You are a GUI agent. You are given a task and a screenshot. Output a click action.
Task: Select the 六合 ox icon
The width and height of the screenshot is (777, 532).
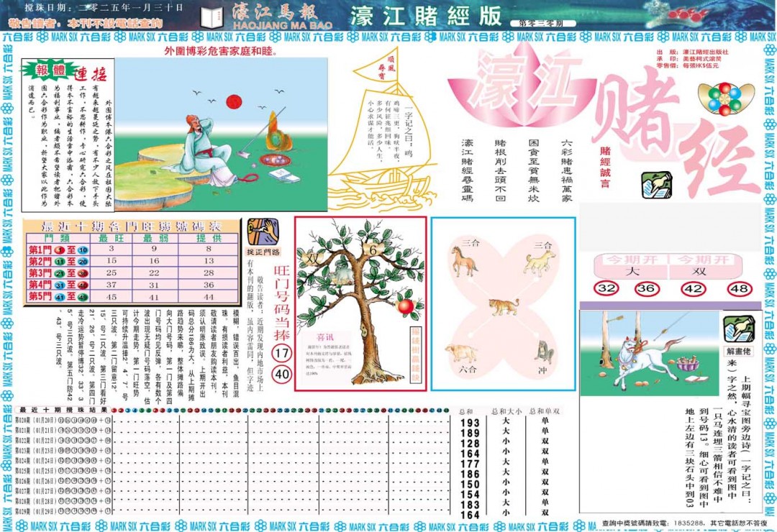pyautogui.click(x=460, y=352)
